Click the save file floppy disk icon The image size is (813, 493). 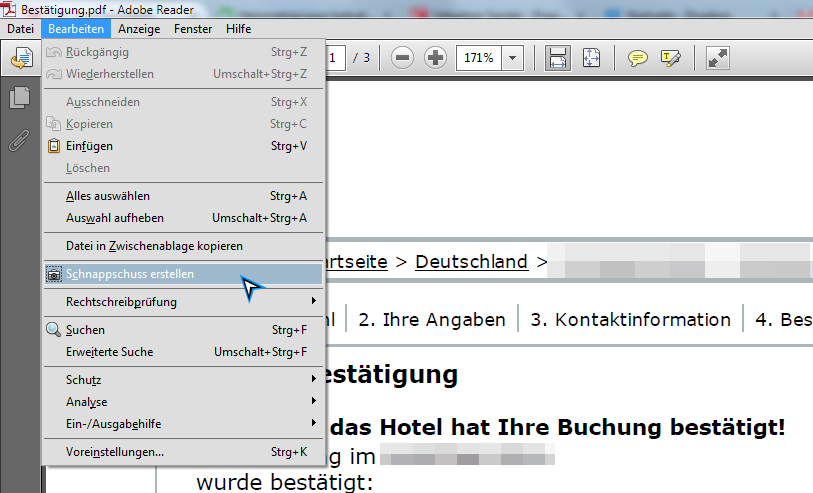558,58
